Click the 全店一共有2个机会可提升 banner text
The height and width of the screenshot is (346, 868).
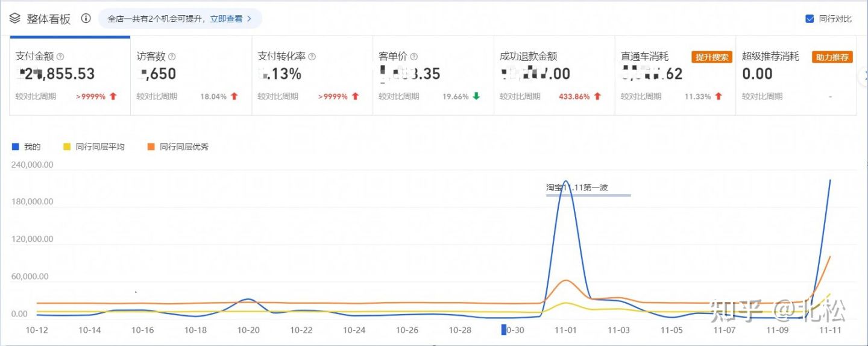click(156, 19)
